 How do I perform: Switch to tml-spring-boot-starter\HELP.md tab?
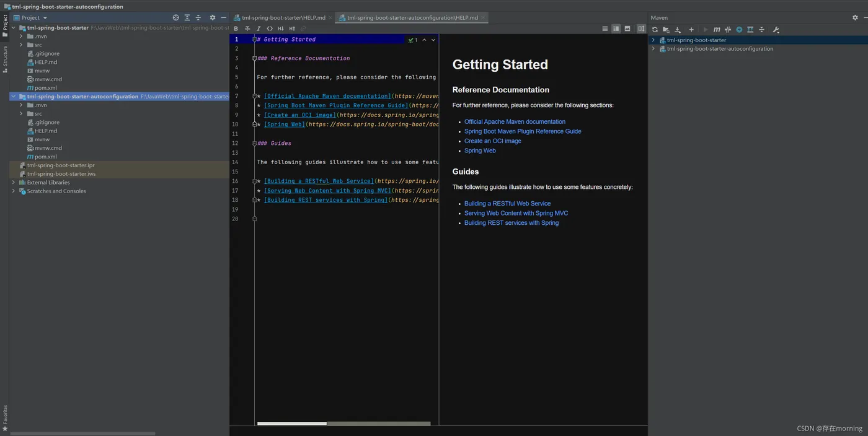click(283, 18)
